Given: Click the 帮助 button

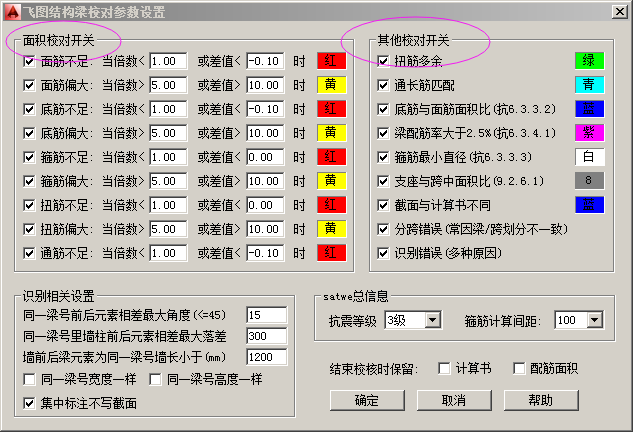Looking at the screenshot, I should tap(541, 400).
